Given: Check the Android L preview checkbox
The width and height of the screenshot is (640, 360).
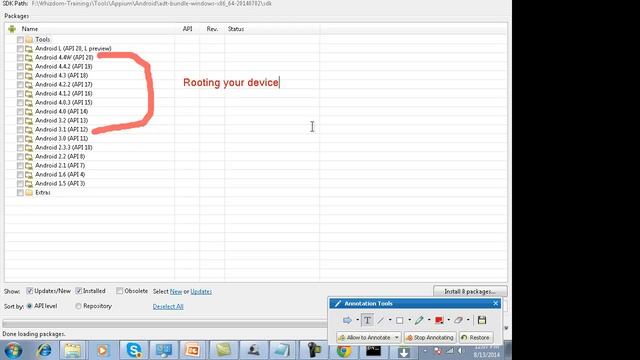Looking at the screenshot, I should click(x=20, y=49).
